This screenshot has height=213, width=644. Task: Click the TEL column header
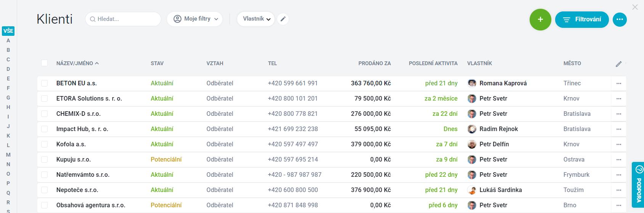click(x=272, y=63)
